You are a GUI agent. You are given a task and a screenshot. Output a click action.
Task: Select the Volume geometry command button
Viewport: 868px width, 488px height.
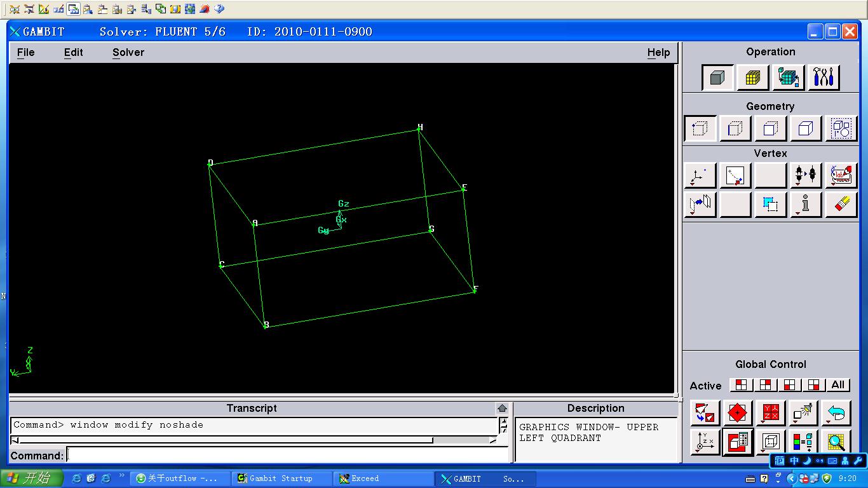coord(806,129)
